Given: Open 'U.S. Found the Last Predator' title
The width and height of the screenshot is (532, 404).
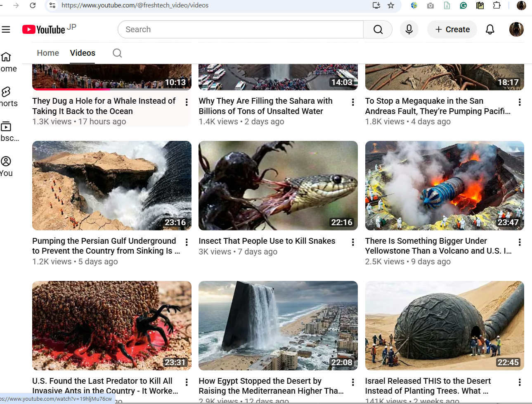Looking at the screenshot, I should tap(105, 386).
